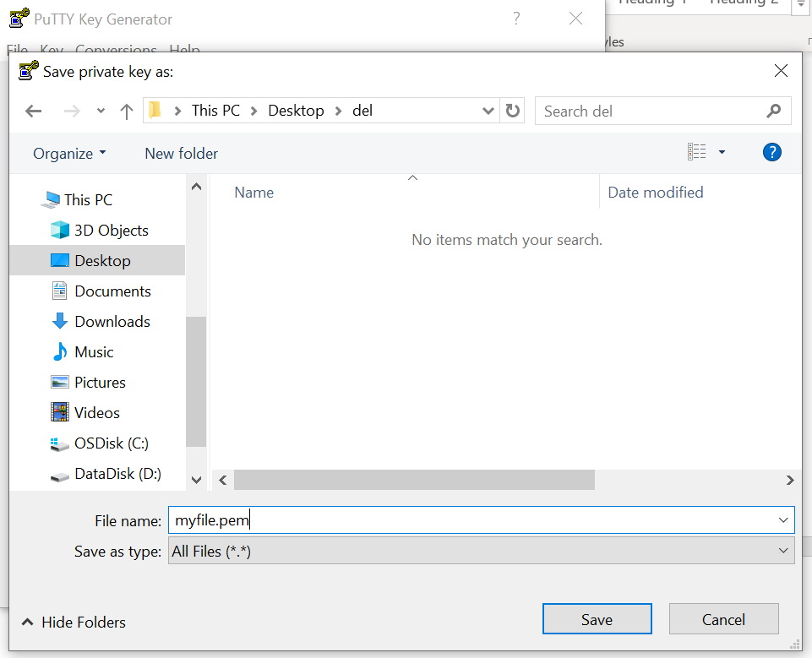Click the navigation pane scroll down arrow
Viewport: 812px width, 658px height.
coord(196,480)
